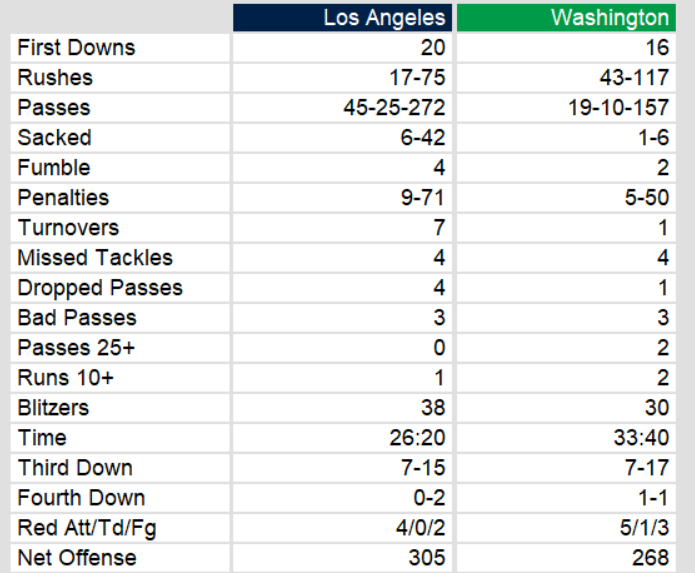Viewport: 695px width, 573px height.
Task: Click Washington Fourth Down value 1-1
Action: (654, 498)
